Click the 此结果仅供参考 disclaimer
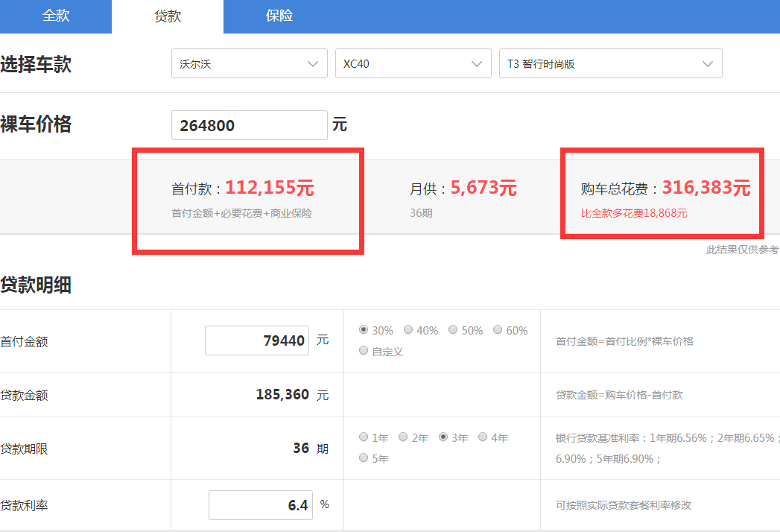The image size is (780, 532). [x=743, y=250]
